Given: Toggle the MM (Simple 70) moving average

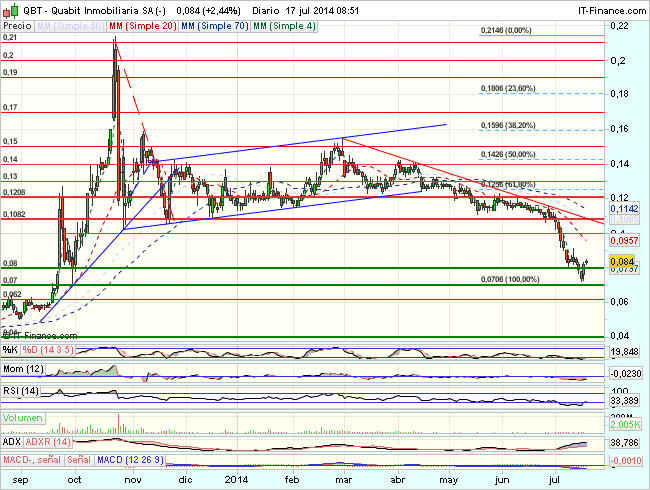Looking at the screenshot, I should pyautogui.click(x=213, y=23).
